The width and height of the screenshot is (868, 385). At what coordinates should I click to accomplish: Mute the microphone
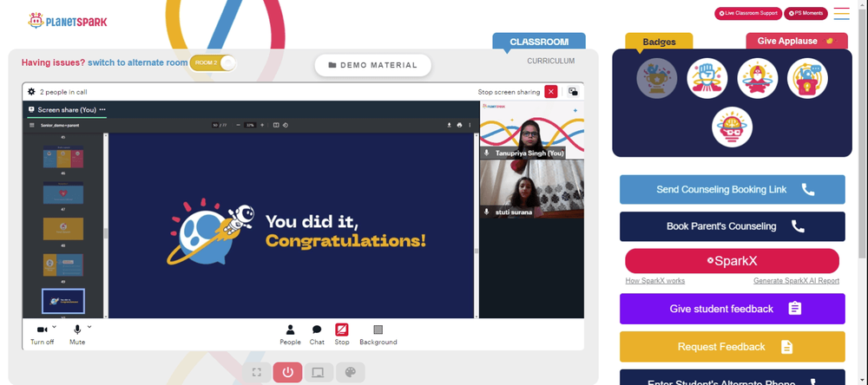(77, 334)
